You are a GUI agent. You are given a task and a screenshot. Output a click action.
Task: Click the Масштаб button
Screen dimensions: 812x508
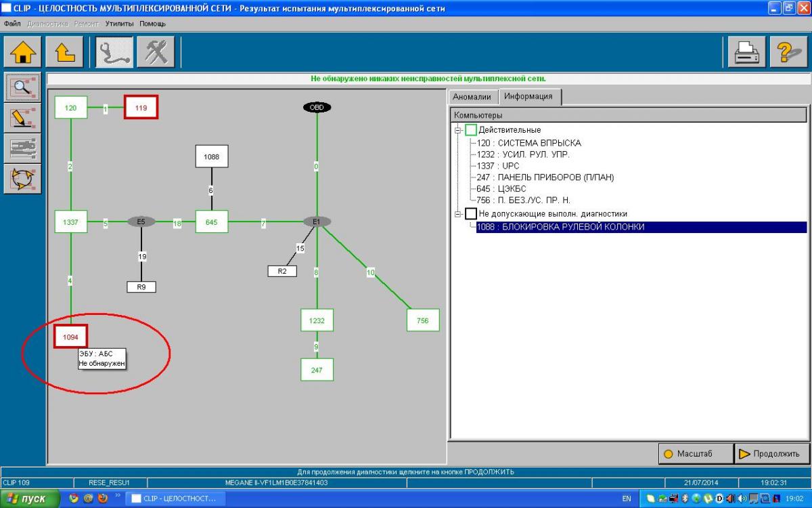[x=696, y=454]
